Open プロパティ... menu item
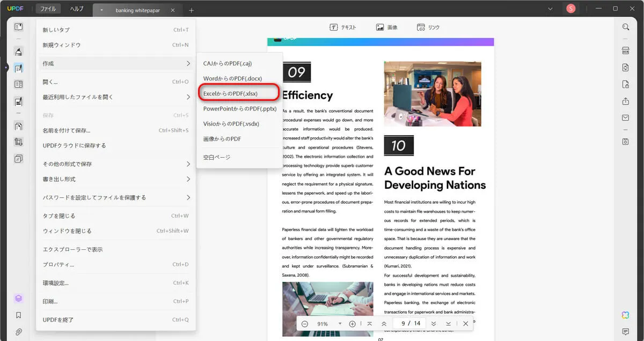 coord(115,264)
